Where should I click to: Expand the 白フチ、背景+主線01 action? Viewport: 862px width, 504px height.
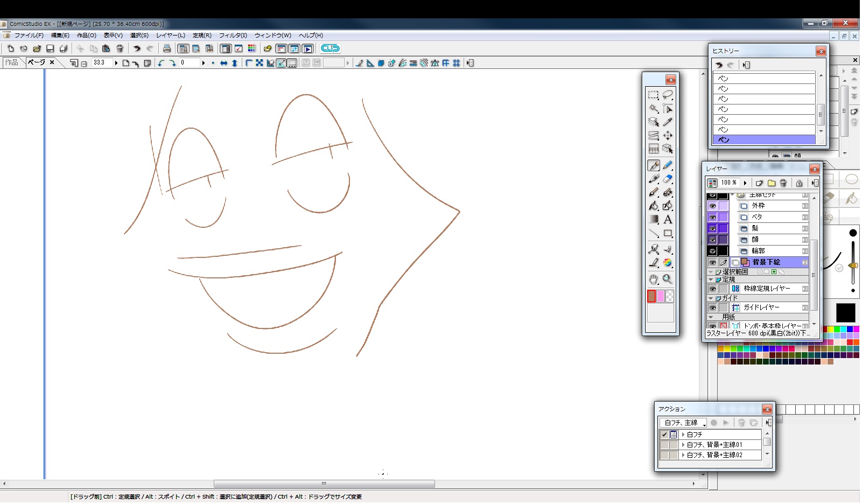click(683, 445)
